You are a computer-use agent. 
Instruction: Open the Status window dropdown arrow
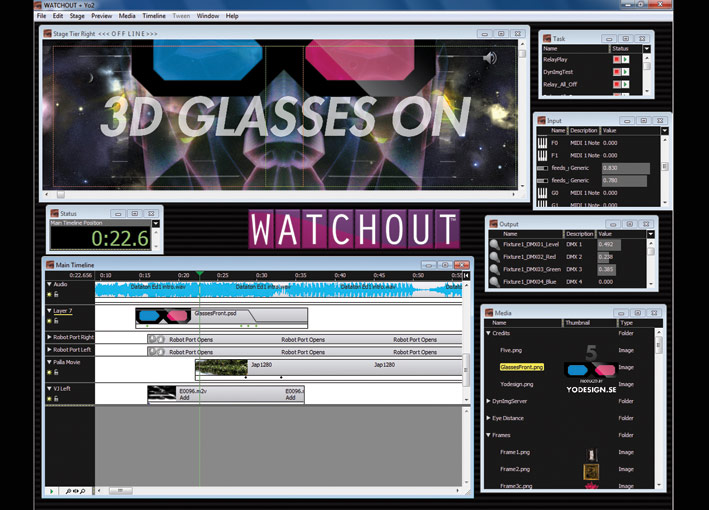coord(156,223)
